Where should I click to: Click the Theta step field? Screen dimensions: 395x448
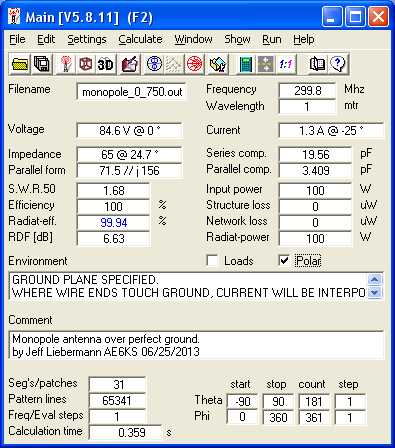coord(350,401)
